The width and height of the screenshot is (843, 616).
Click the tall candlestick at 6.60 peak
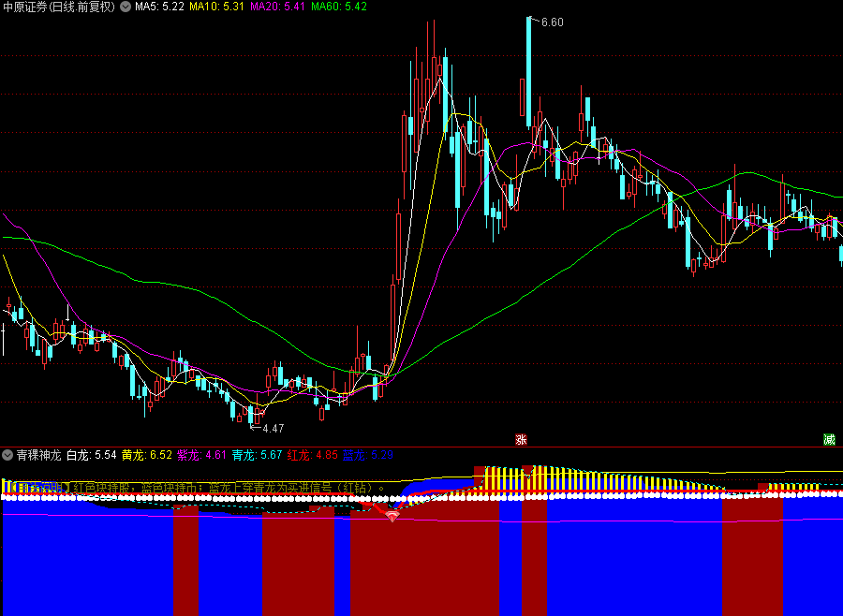[x=528, y=75]
